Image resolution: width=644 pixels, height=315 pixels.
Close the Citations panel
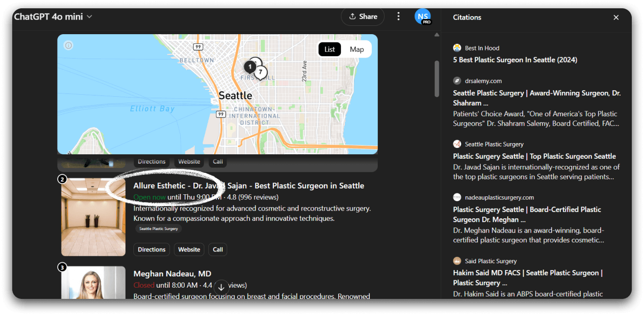[616, 18]
